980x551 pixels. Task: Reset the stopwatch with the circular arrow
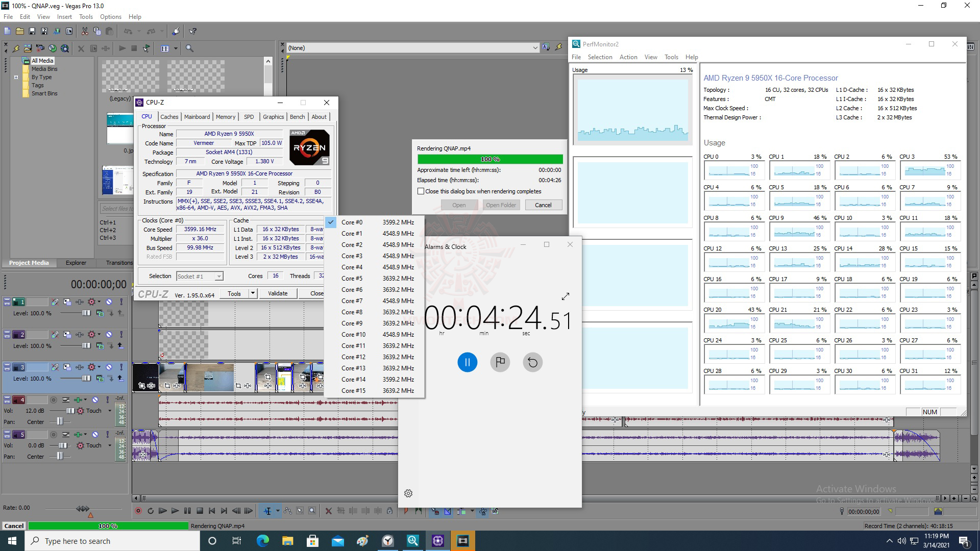click(532, 362)
